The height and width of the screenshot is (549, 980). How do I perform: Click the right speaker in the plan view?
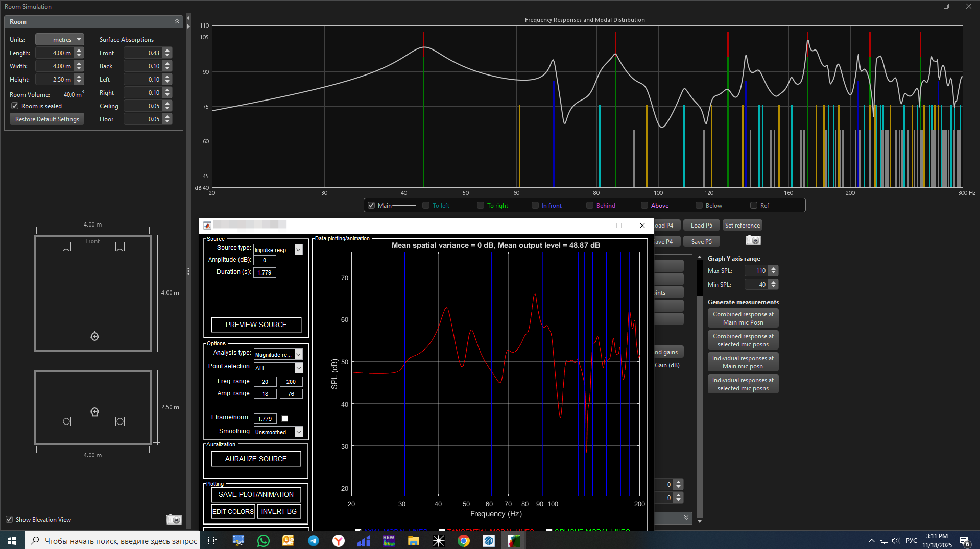[120, 246]
